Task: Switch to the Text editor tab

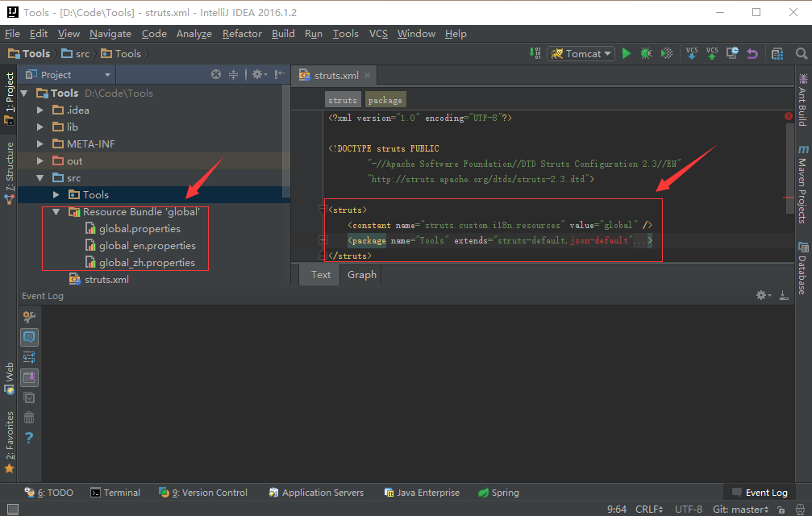Action: pyautogui.click(x=321, y=275)
